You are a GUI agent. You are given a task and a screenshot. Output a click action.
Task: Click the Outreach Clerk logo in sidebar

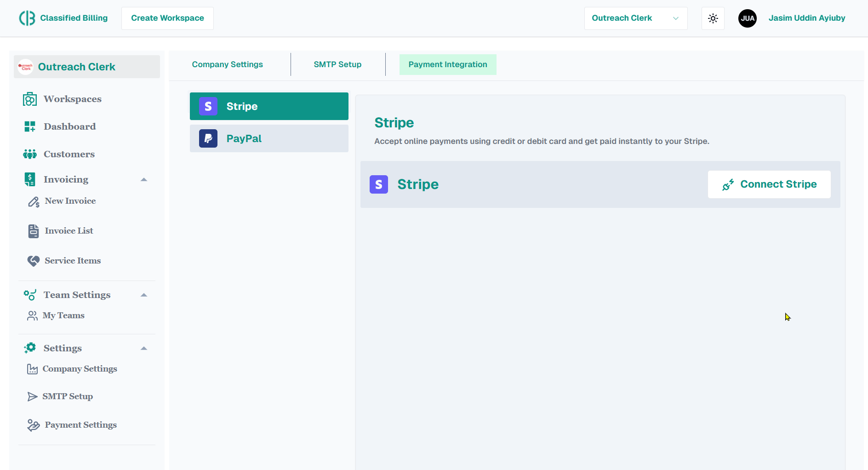26,67
